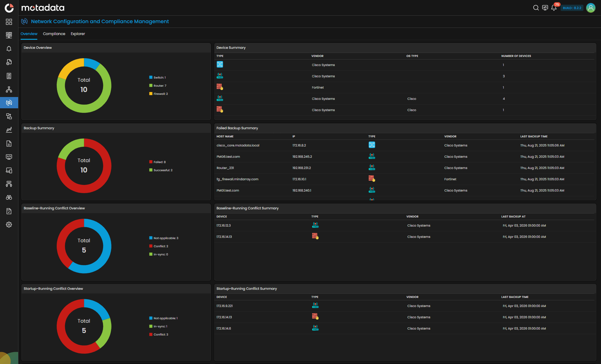
Task: Open the monitor health icon in the top bar
Action: coord(545,8)
